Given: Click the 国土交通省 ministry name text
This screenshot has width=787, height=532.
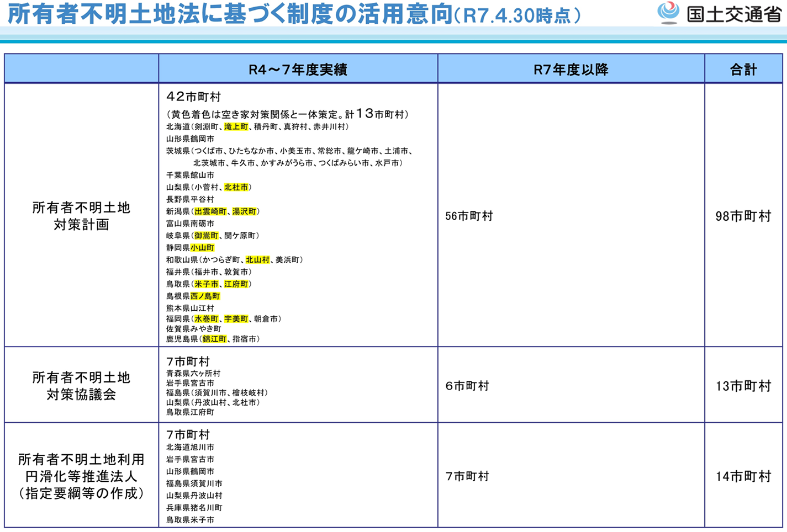Looking at the screenshot, I should tap(733, 14).
